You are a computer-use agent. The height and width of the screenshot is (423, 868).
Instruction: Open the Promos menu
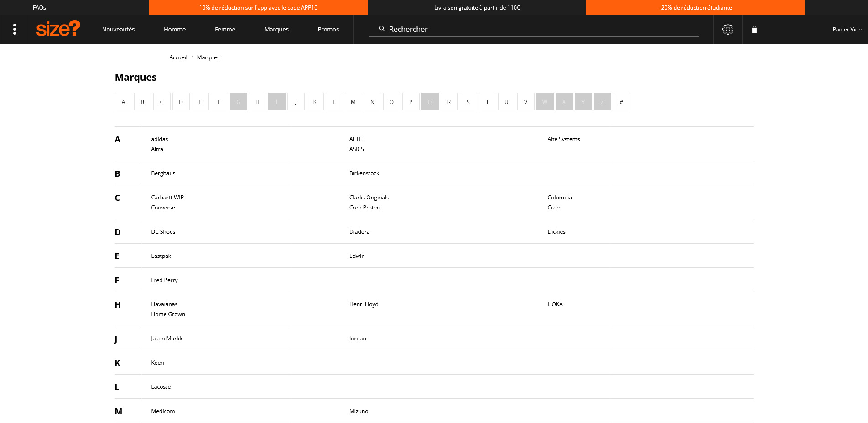328,29
